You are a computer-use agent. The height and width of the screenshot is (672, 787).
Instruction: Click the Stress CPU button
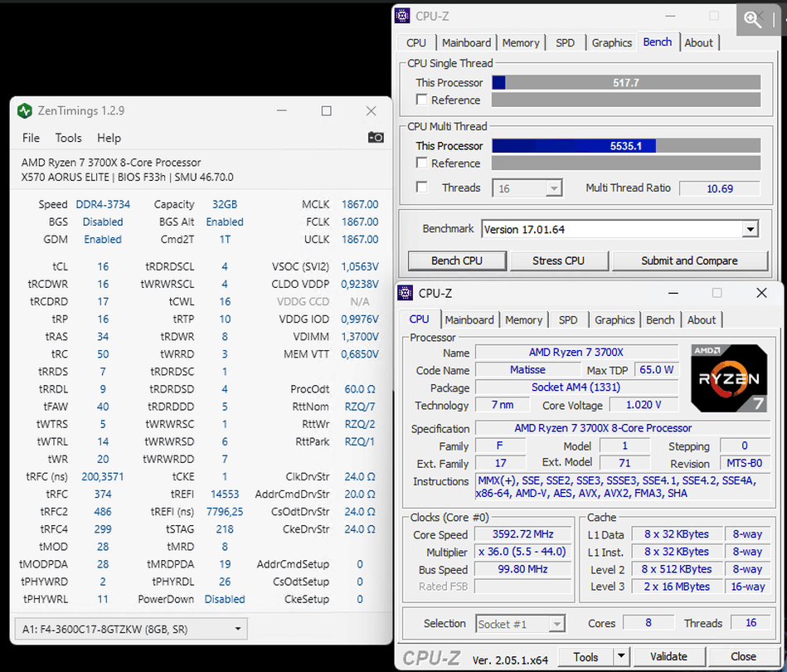[x=559, y=261]
